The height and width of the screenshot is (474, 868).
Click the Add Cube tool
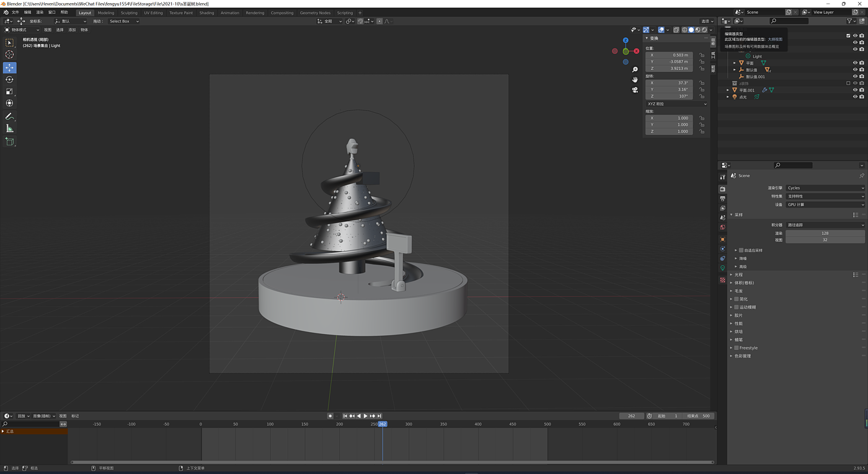pos(9,141)
